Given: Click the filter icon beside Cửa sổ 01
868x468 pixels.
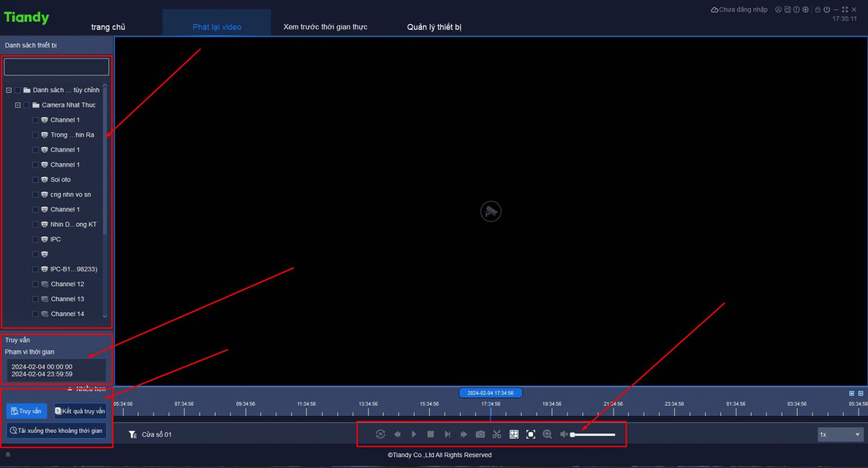Looking at the screenshot, I should point(132,434).
